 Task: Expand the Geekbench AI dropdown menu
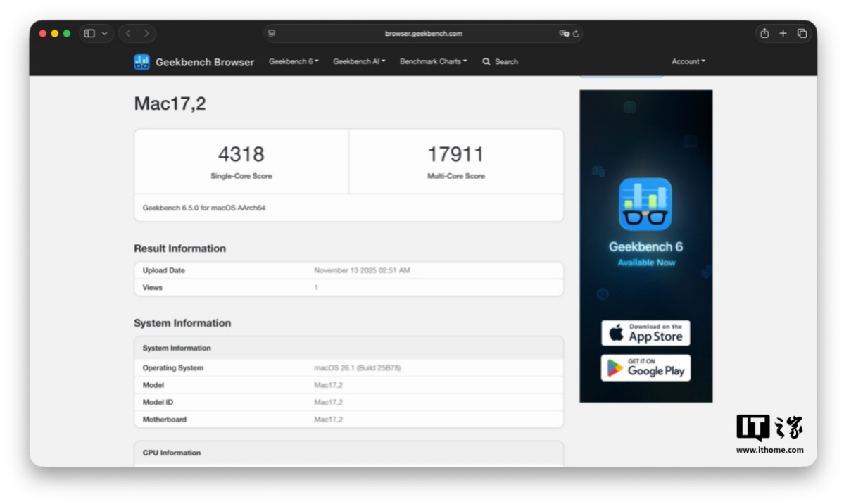coord(359,62)
